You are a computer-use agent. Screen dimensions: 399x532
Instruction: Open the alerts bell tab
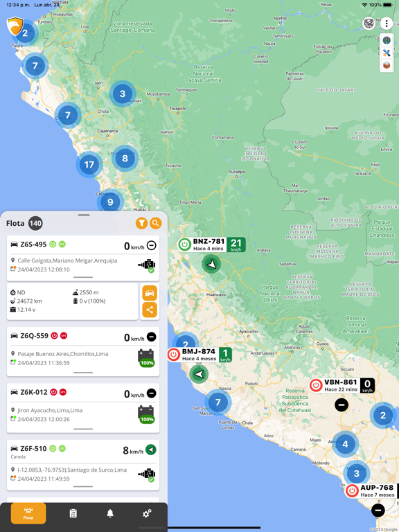tap(110, 513)
